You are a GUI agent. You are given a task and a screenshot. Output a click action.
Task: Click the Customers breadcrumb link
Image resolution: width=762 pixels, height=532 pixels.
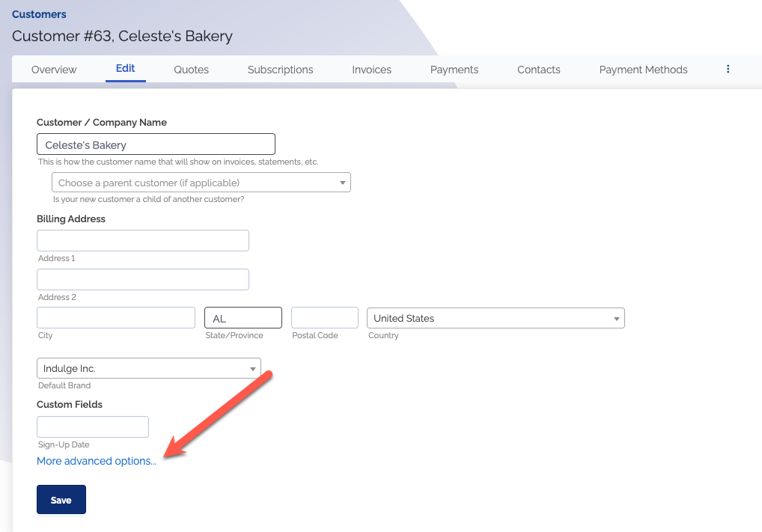point(39,14)
